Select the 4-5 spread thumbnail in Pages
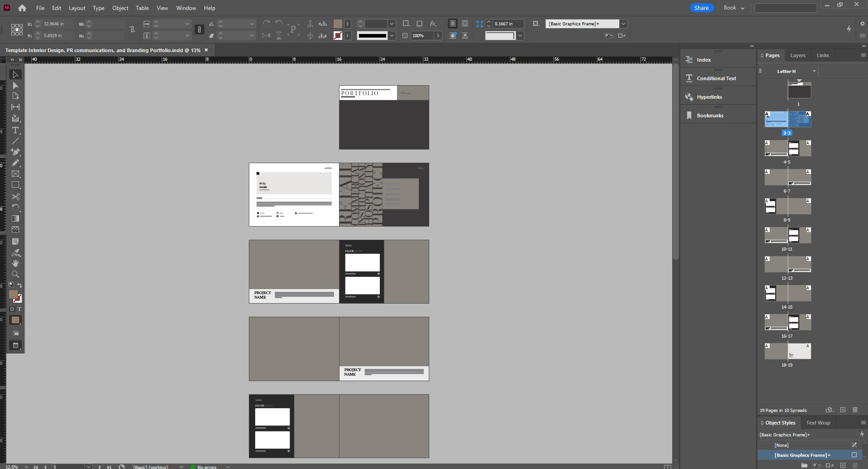 coord(787,148)
